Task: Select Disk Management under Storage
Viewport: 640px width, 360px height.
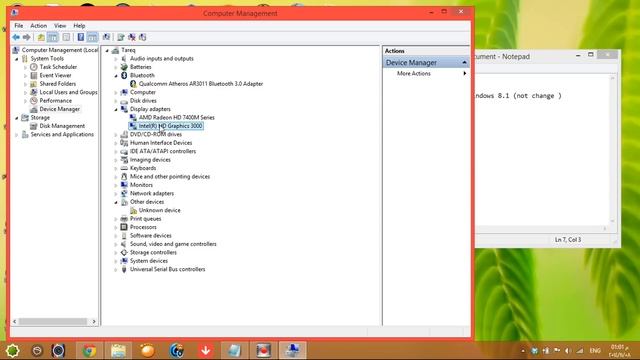Action: 62,126
